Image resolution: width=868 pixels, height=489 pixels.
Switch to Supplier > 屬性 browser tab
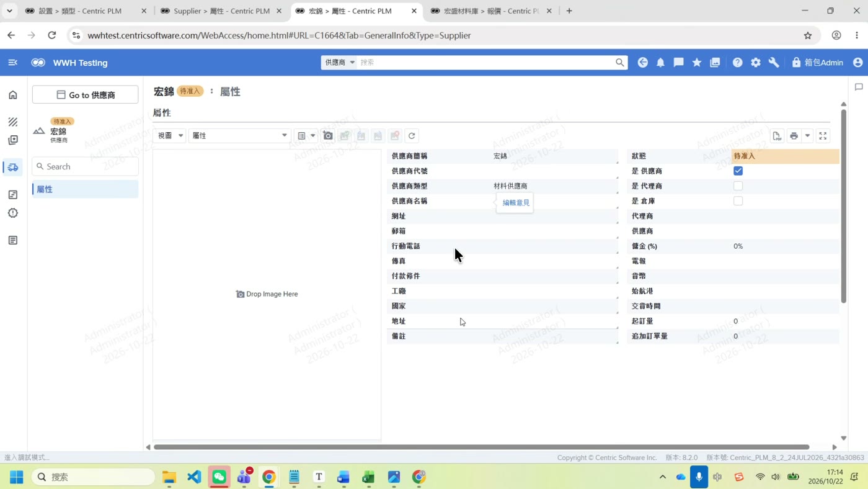[x=221, y=11]
